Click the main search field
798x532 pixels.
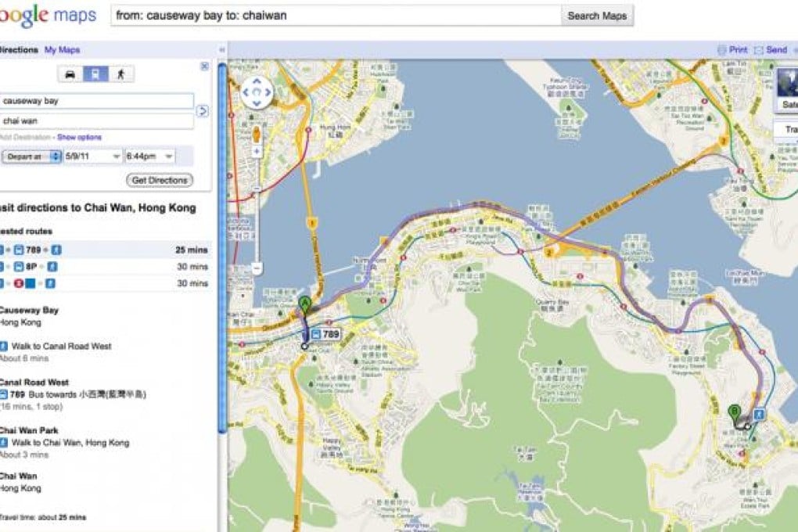pos(336,16)
